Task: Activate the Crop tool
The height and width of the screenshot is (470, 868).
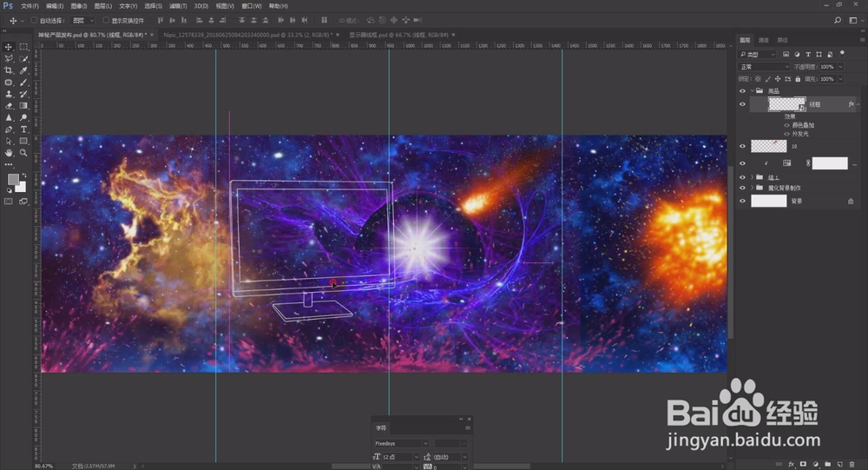Action: pyautogui.click(x=9, y=70)
